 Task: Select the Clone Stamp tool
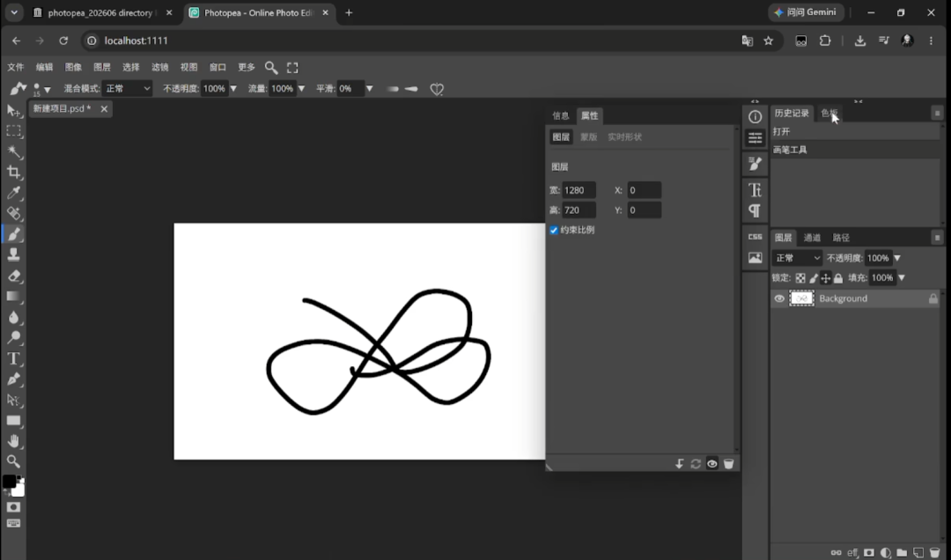pyautogui.click(x=13, y=254)
